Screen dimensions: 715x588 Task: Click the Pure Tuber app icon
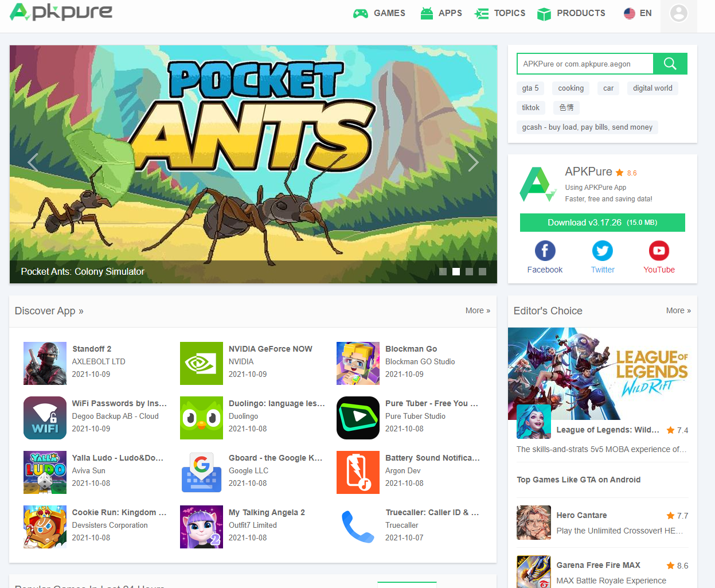[358, 418]
